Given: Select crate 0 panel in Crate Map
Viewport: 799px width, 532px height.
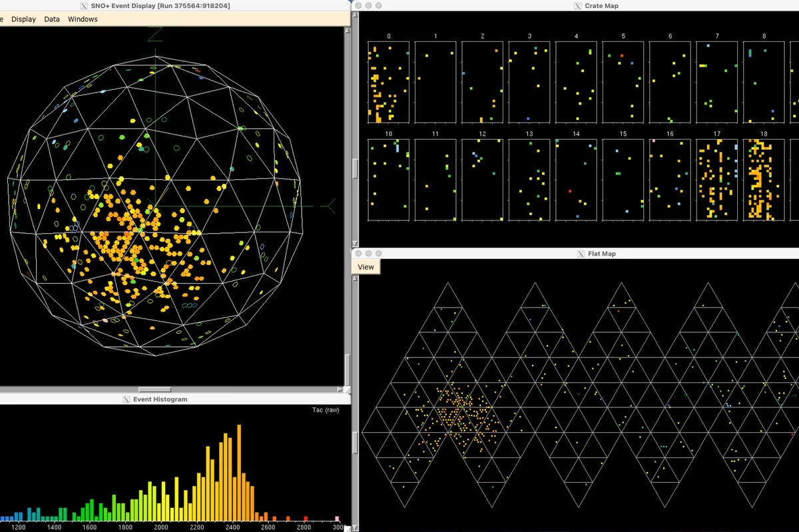Looking at the screenshot, I should pyautogui.click(x=388, y=82).
